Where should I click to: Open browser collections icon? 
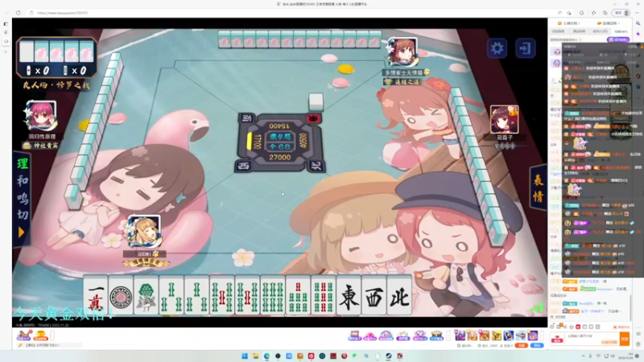click(x=605, y=13)
